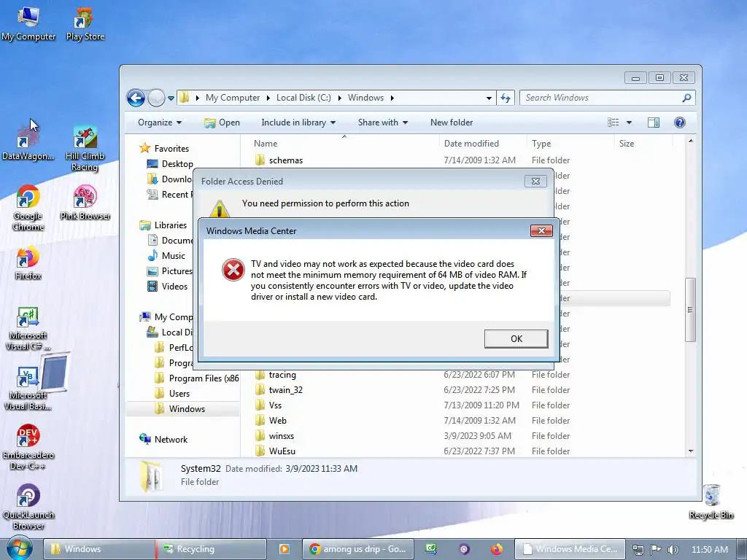
Task: Open Firefox desktop shortcut
Action: (x=28, y=262)
